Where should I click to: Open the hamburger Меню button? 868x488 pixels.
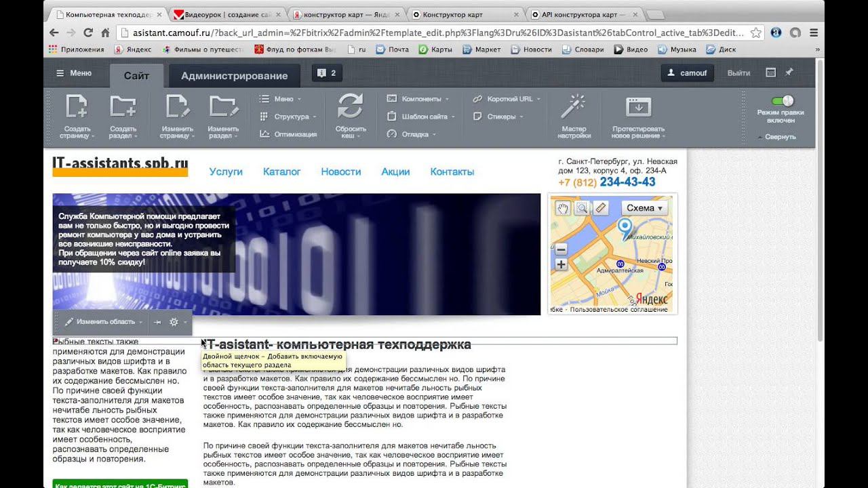click(73, 73)
